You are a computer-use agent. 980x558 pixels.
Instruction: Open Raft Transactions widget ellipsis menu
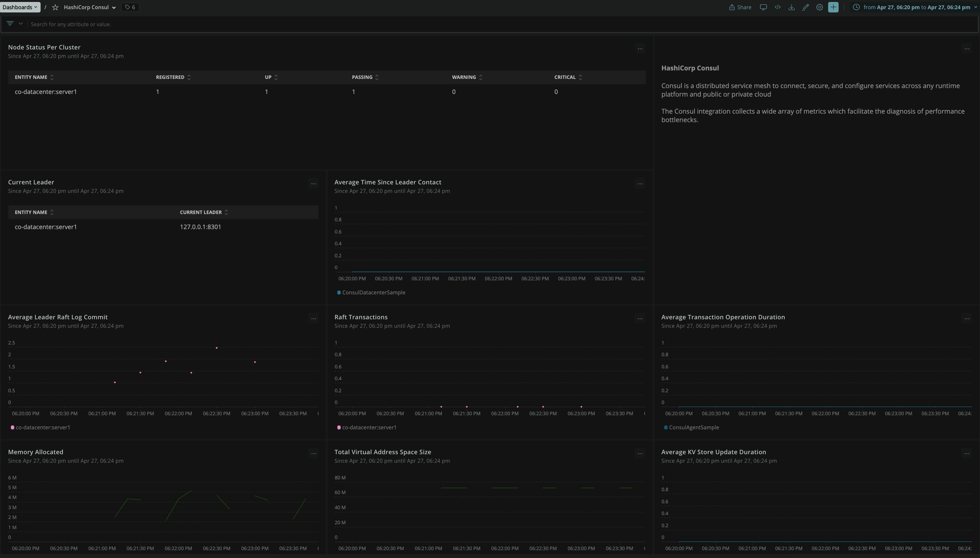(640, 319)
